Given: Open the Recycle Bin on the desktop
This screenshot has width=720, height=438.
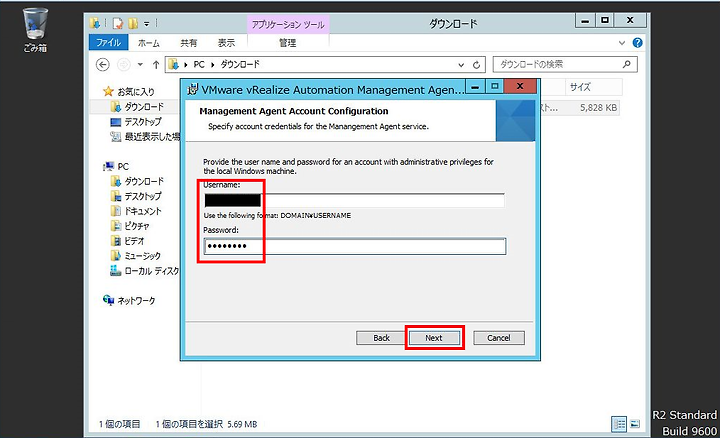Looking at the screenshot, I should click(35, 30).
